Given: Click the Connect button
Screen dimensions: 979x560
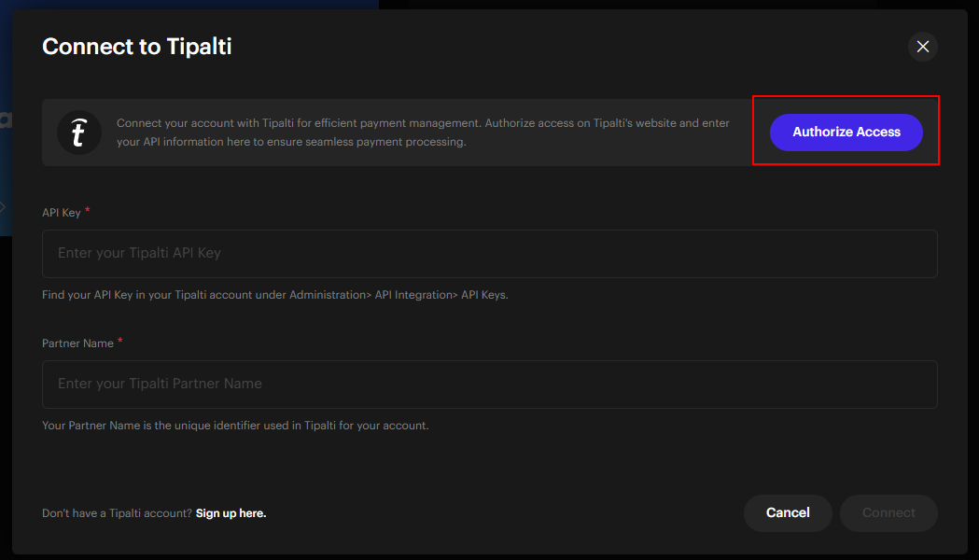Looking at the screenshot, I should pos(888,512).
